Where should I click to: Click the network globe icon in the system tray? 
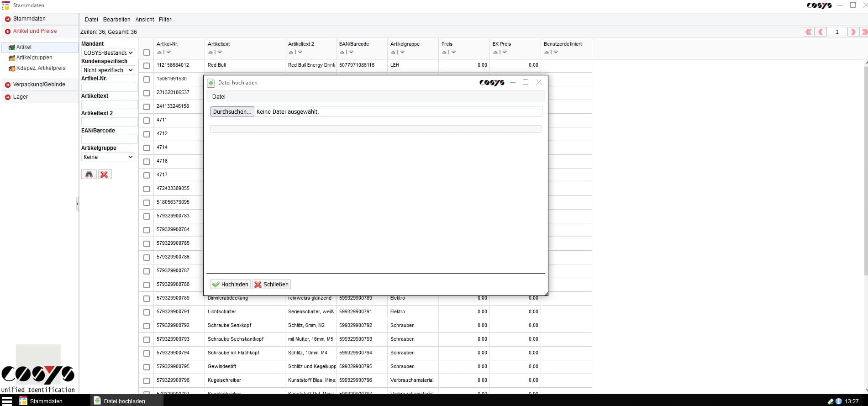pos(838,401)
